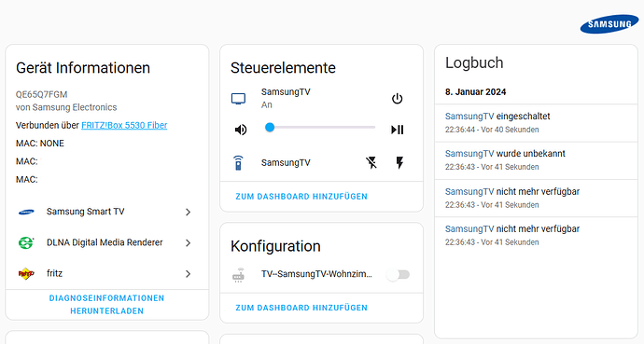Click the SamsungTV media player name

coord(286,92)
